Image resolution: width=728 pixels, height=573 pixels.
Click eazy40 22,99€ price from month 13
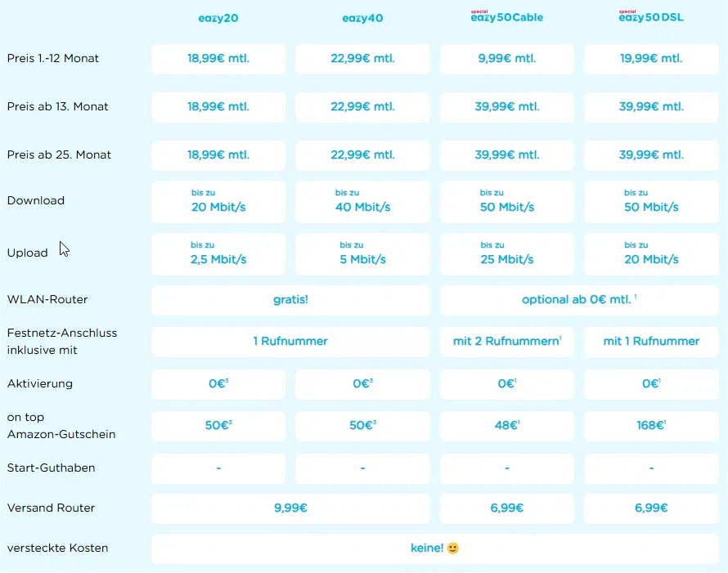pyautogui.click(x=362, y=107)
